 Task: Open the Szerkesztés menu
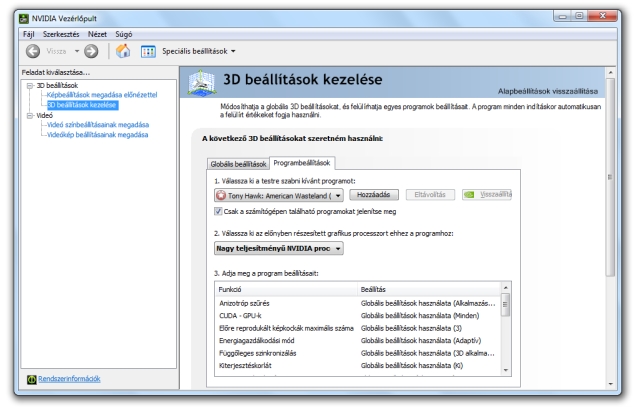point(61,34)
